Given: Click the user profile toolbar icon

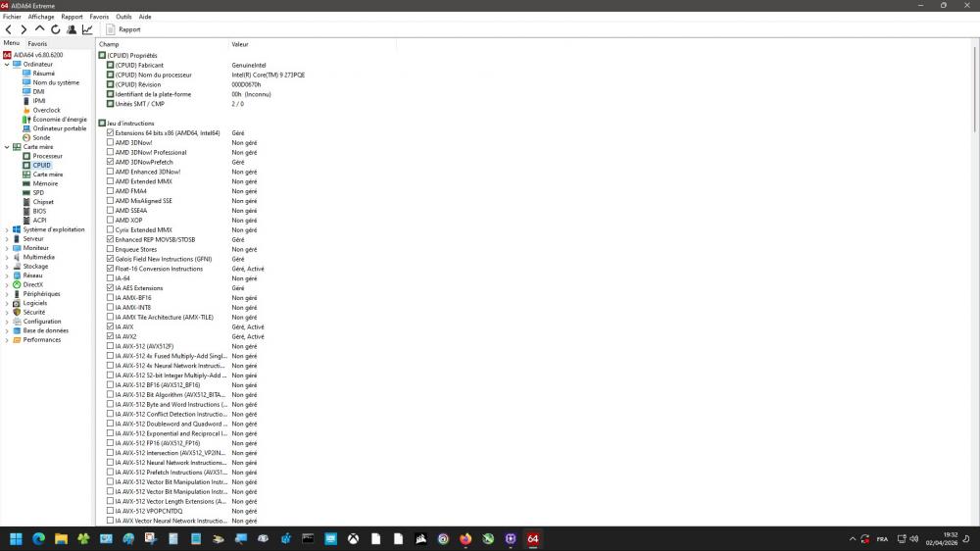Looking at the screenshot, I should [72, 29].
